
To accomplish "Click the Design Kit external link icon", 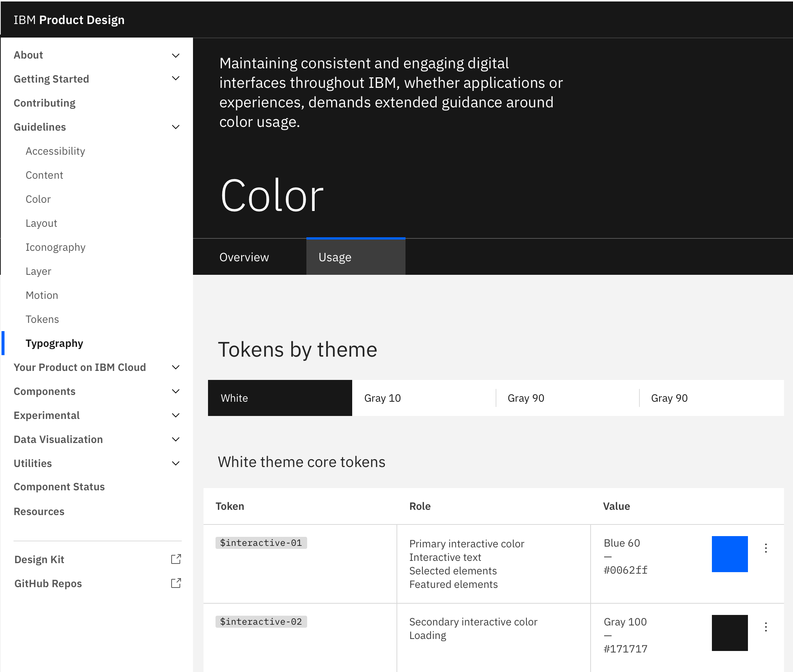I will 176,559.
